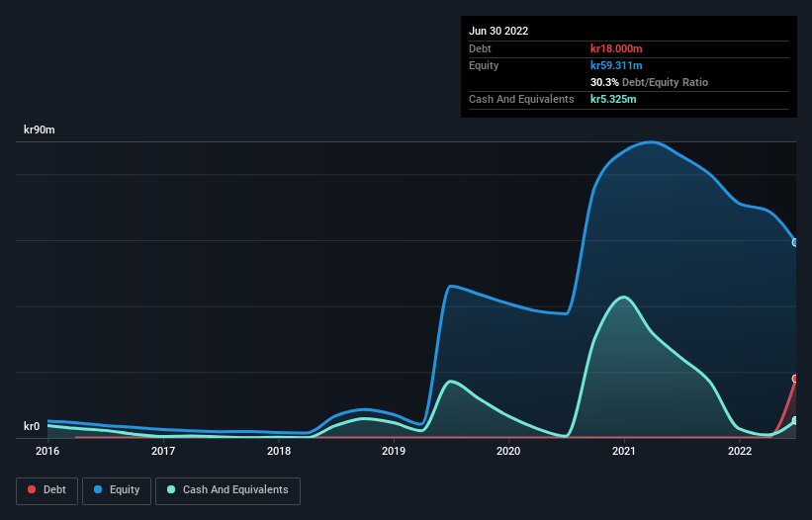Toggle Cash And Equivalents legend button

pos(227,490)
